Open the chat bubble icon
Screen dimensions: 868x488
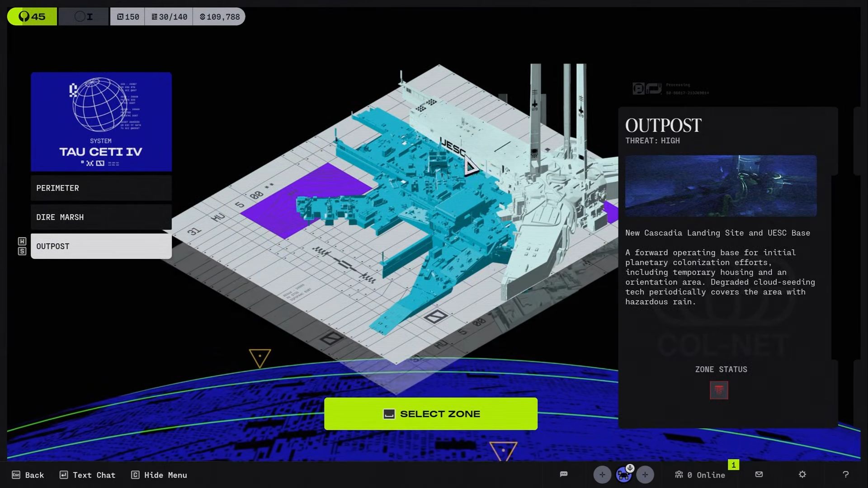tap(564, 474)
